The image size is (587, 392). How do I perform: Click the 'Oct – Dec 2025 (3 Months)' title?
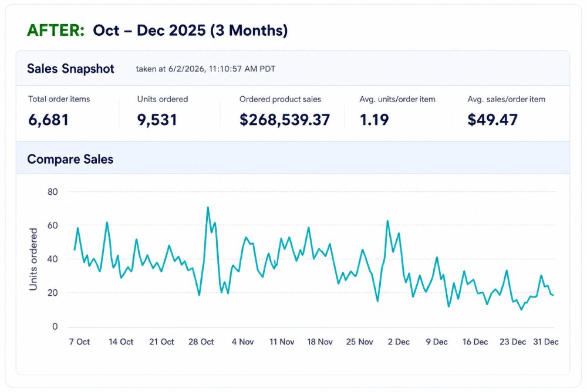click(190, 31)
